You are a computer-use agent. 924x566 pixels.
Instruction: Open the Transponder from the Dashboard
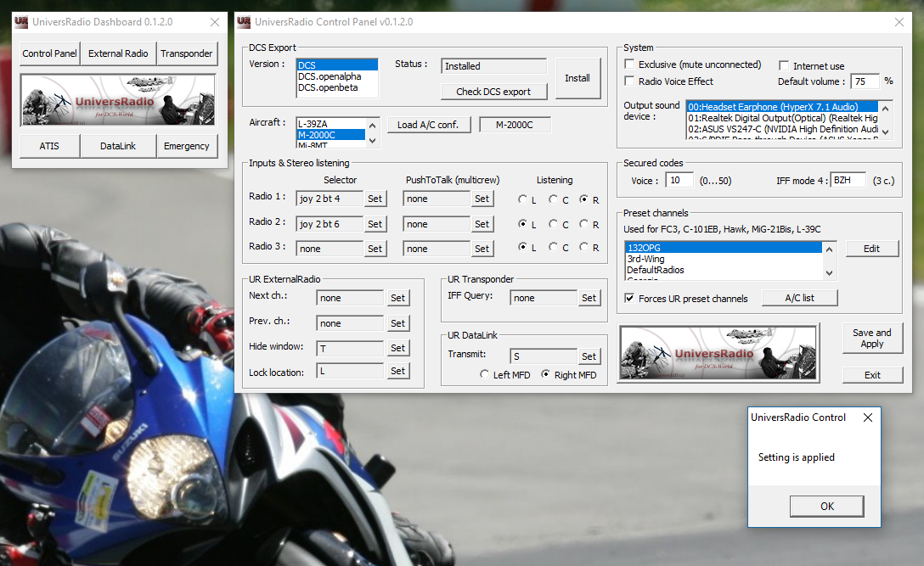(x=187, y=53)
